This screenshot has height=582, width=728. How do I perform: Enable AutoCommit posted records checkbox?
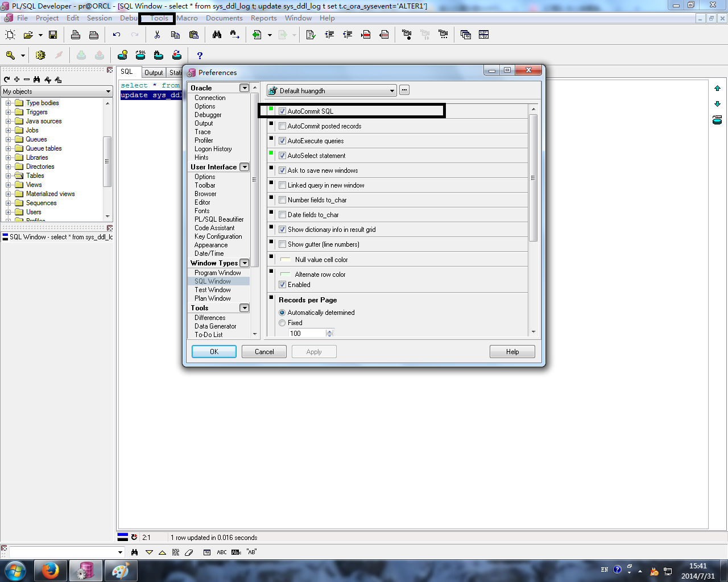pyautogui.click(x=282, y=126)
